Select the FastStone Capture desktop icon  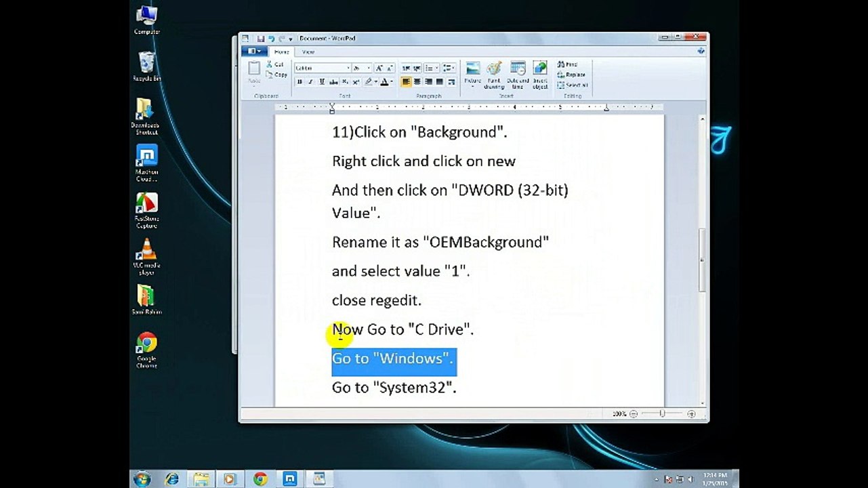point(146,210)
